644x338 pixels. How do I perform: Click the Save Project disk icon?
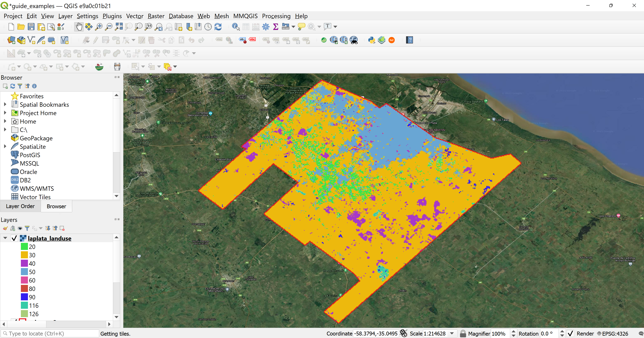[x=31, y=26]
